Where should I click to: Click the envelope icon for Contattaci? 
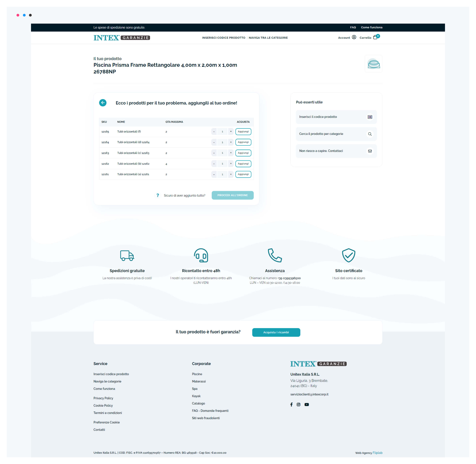click(x=370, y=151)
